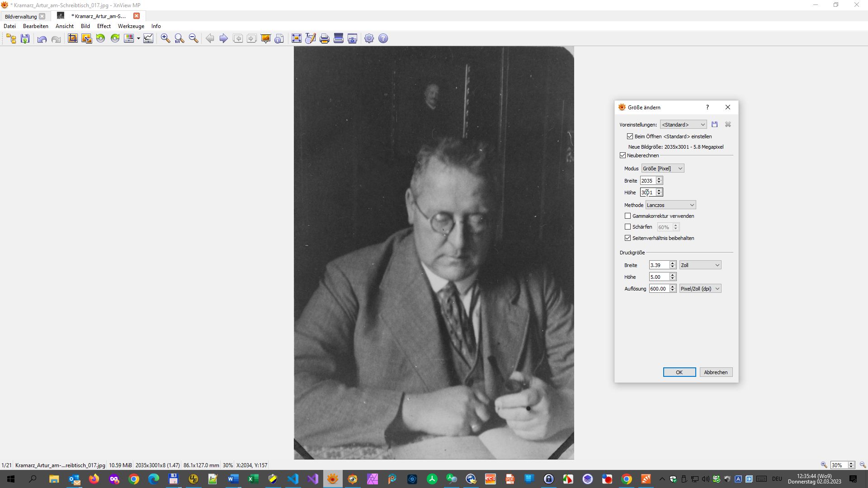Select the Crop tool icon

(x=72, y=38)
